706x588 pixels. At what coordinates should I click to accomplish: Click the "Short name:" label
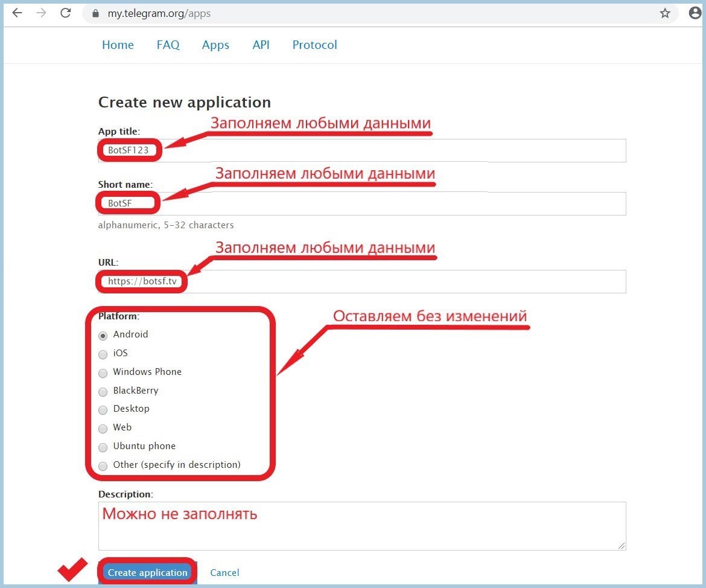(126, 184)
